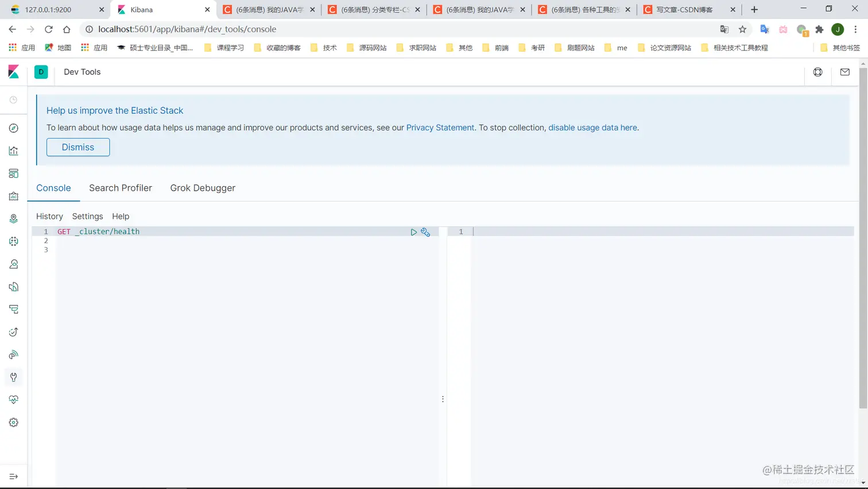Click the Dev Tools breadcrumb
This screenshot has height=489, width=868.
click(x=82, y=72)
